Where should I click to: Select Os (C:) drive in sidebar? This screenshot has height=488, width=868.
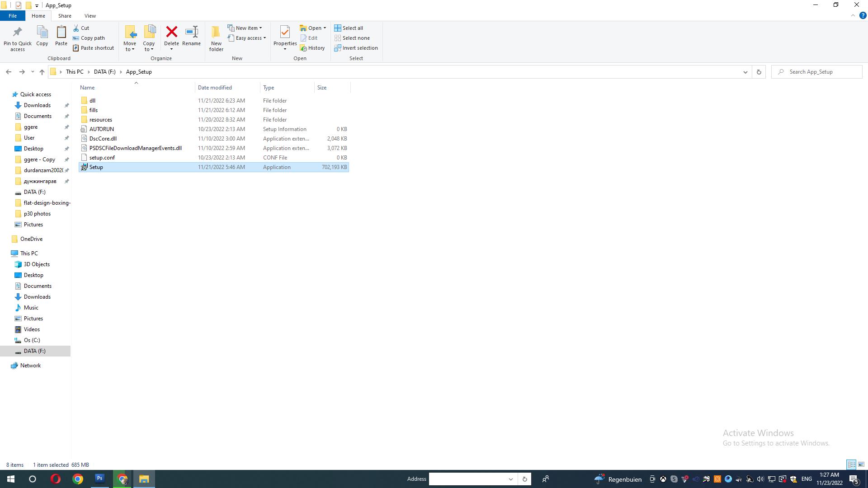(32, 340)
